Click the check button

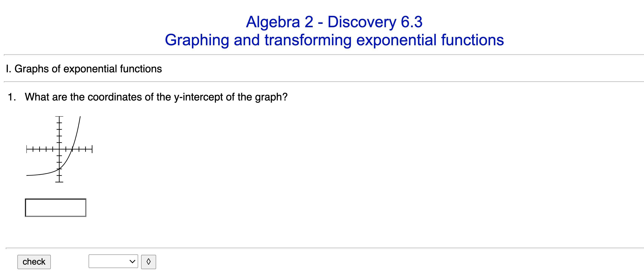[34, 262]
